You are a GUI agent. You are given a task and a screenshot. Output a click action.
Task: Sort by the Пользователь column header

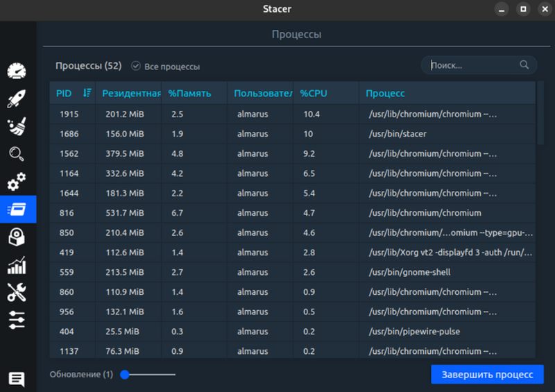point(260,93)
